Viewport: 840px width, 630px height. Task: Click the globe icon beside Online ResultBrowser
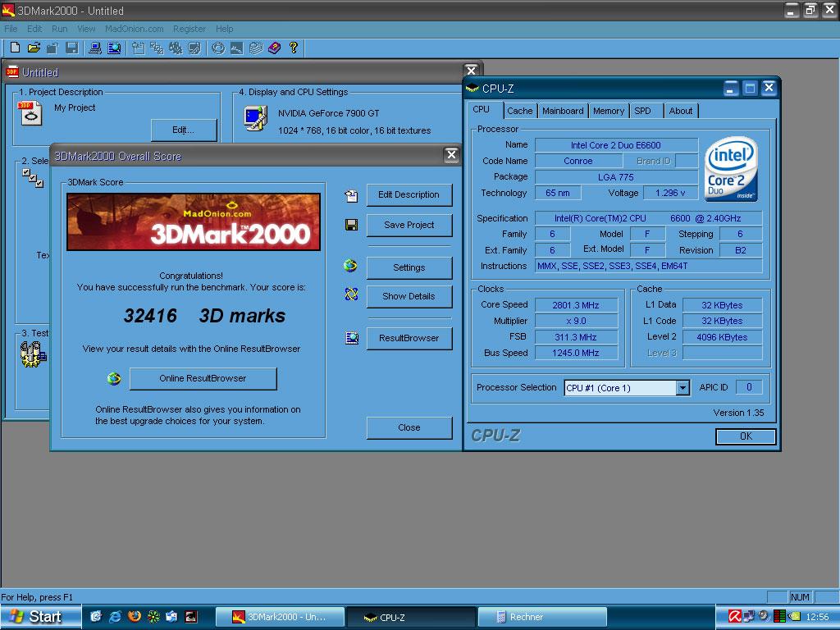click(x=113, y=379)
